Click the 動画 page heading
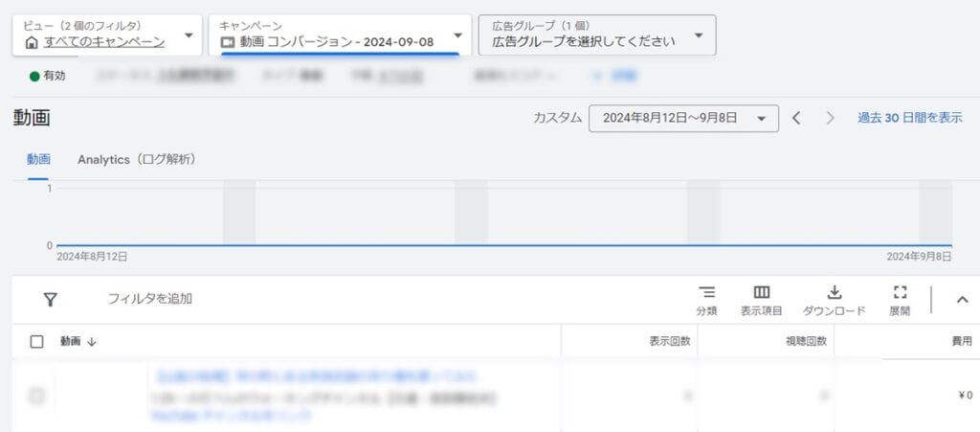 point(32,119)
